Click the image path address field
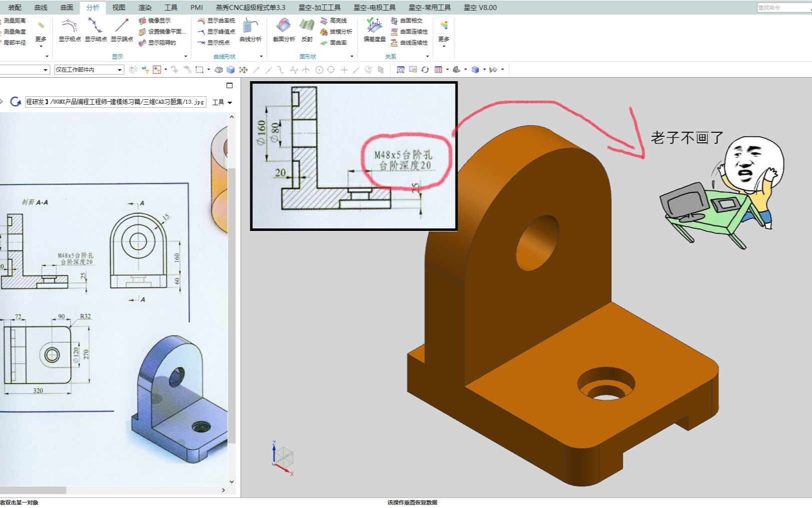Screen dimensions: 812x508 (x=115, y=102)
